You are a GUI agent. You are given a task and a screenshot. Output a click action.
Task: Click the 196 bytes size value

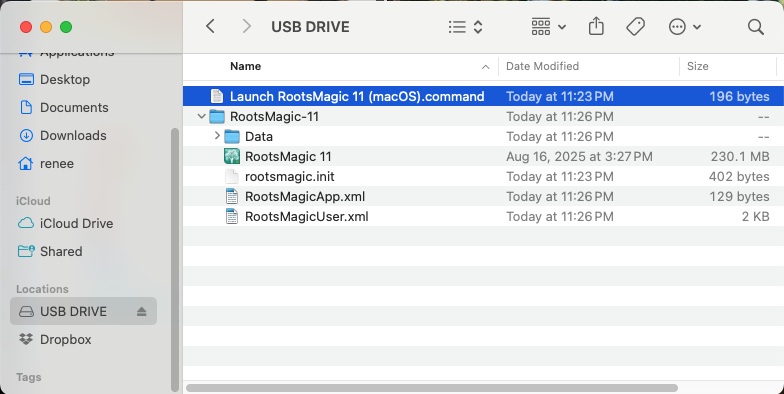point(740,96)
